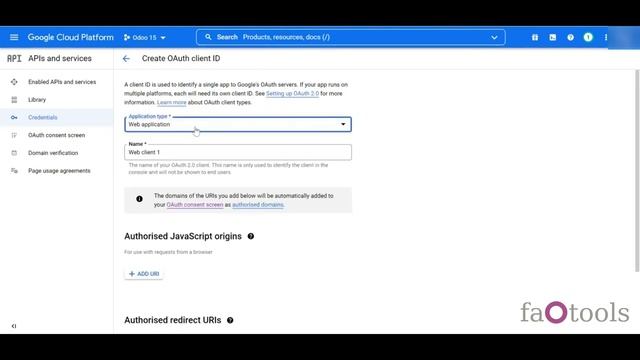Click the Name field with Web client 1

click(238, 152)
